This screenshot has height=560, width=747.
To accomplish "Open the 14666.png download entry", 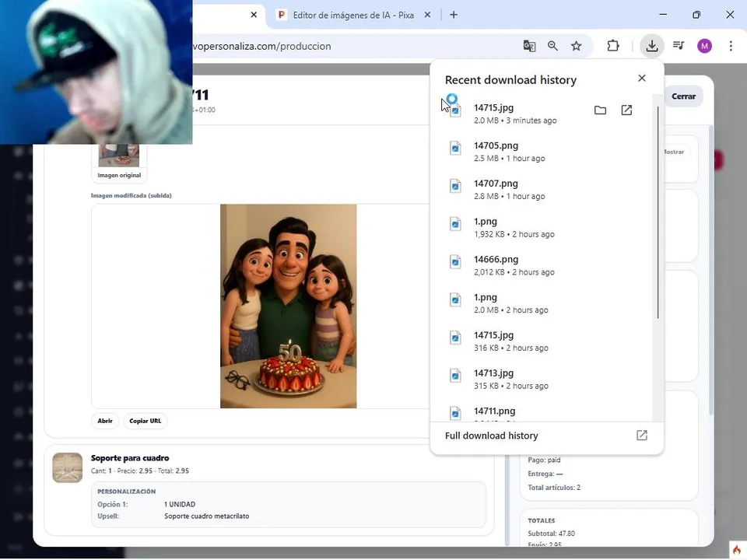I will (542, 265).
